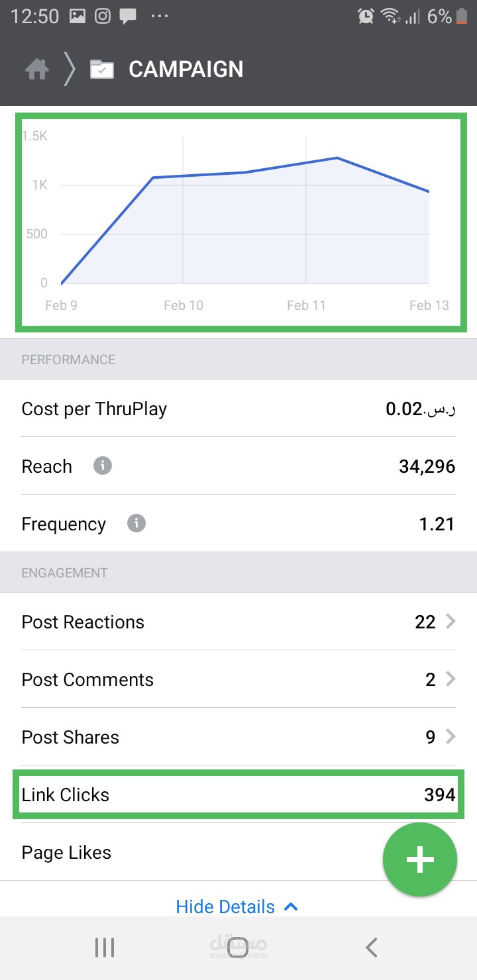
Task: Tap the Android back arrow
Action: pos(372,948)
